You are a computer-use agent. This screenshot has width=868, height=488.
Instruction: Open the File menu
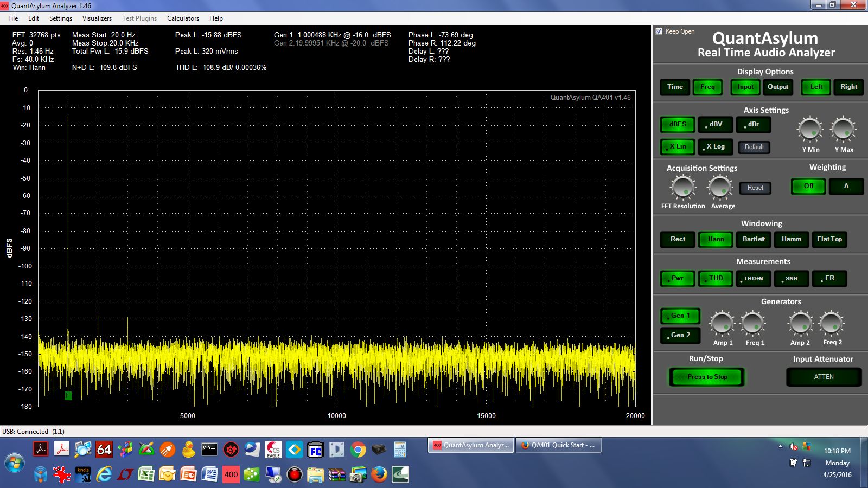[13, 18]
